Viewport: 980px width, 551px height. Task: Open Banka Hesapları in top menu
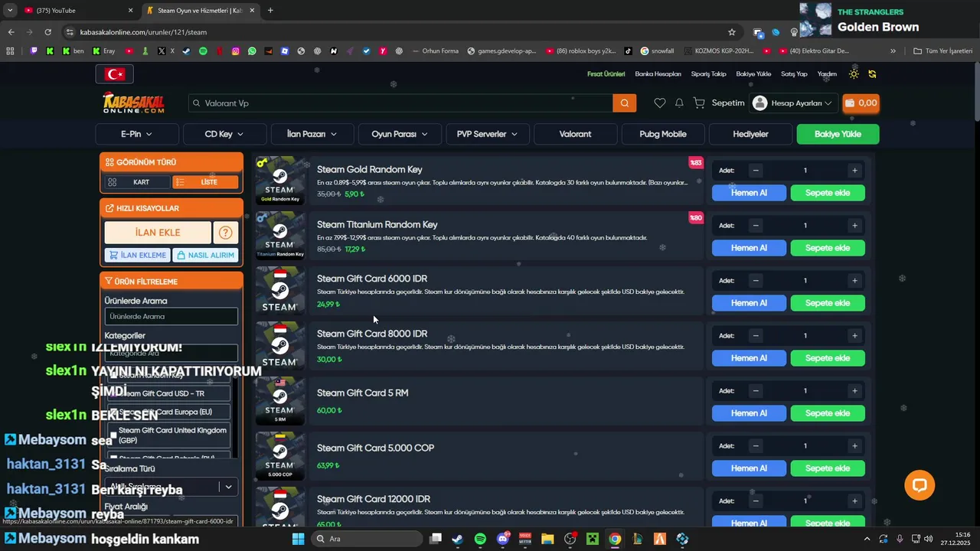658,74
